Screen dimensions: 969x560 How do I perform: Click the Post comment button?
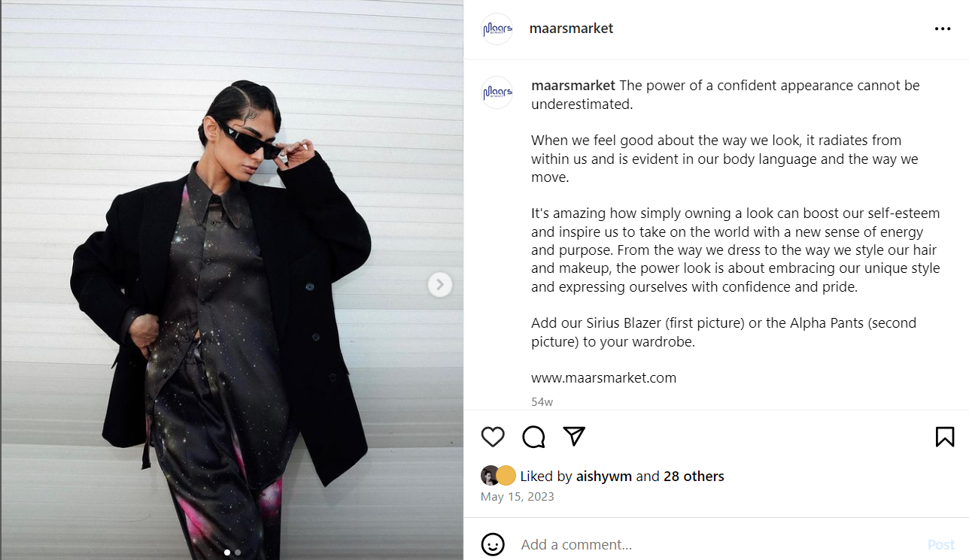[941, 544]
